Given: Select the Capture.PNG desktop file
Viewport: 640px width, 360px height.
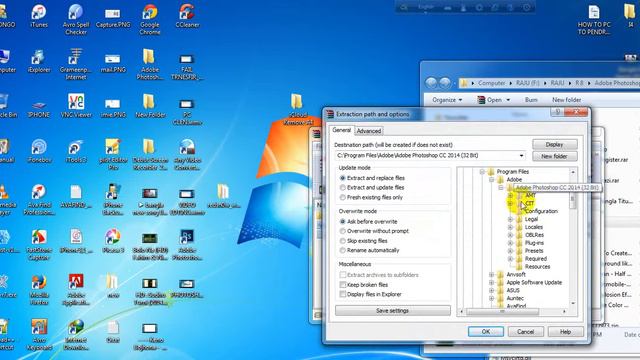Looking at the screenshot, I should [113, 18].
